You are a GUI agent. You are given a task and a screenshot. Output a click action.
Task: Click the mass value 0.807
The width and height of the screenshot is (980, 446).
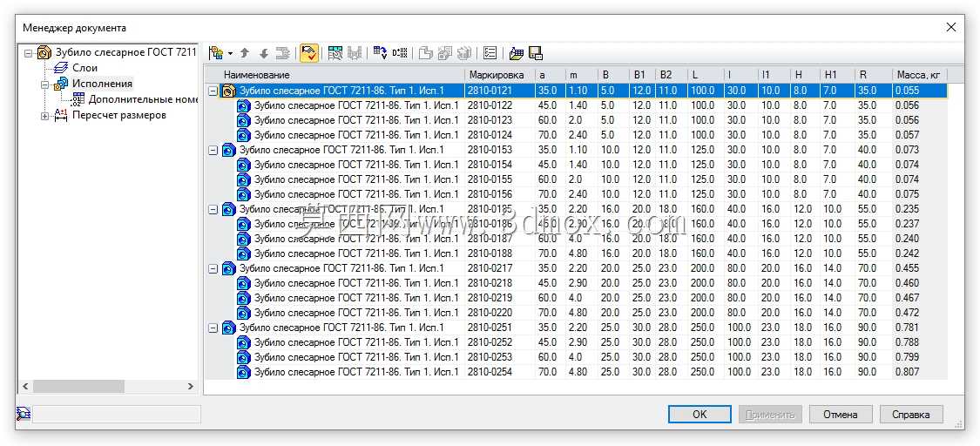pyautogui.click(x=907, y=372)
